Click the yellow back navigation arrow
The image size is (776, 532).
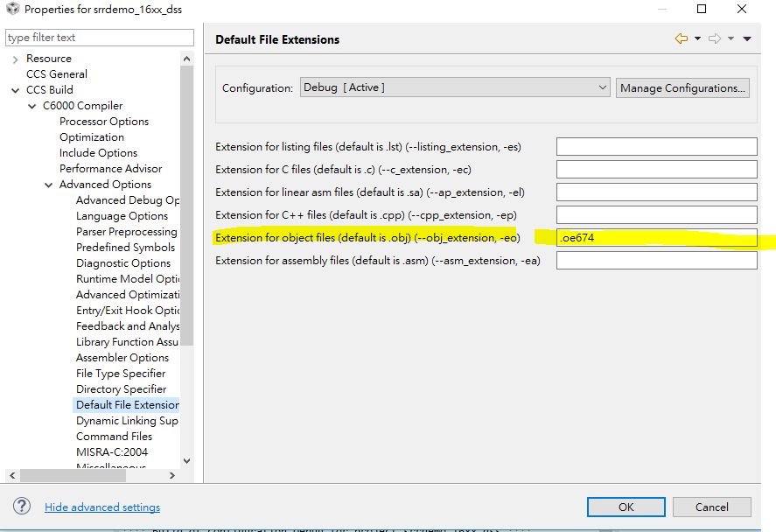(682, 38)
